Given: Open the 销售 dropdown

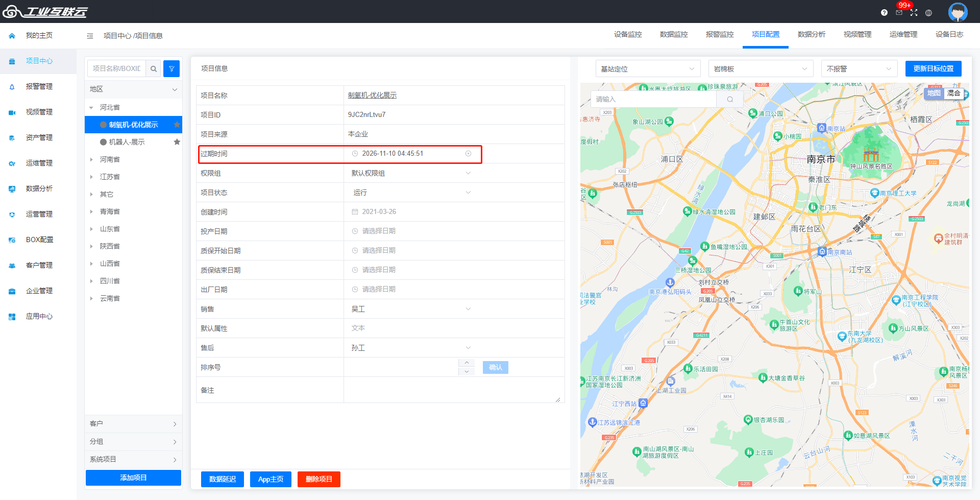Looking at the screenshot, I should coord(411,309).
